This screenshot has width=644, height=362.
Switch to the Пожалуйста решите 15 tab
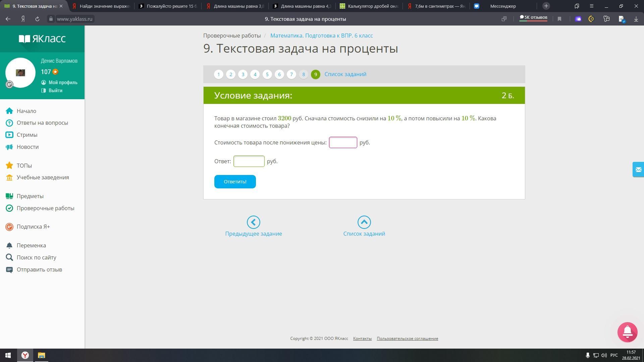point(168,6)
